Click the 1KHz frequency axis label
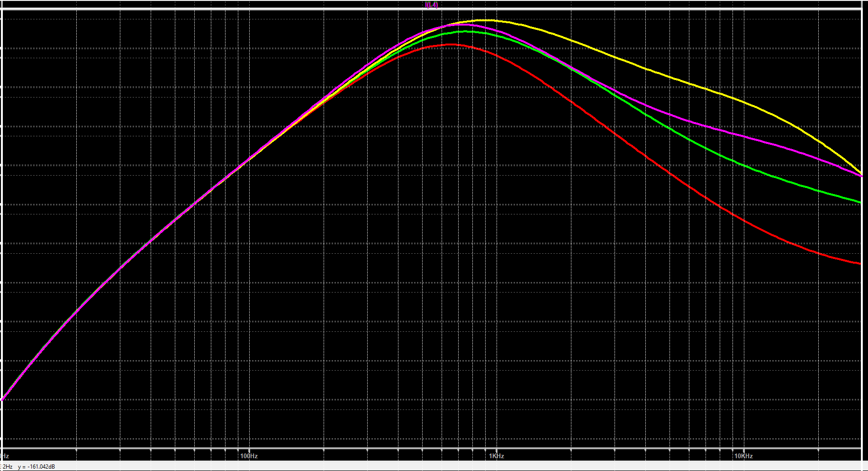868x471 pixels. coord(496,456)
